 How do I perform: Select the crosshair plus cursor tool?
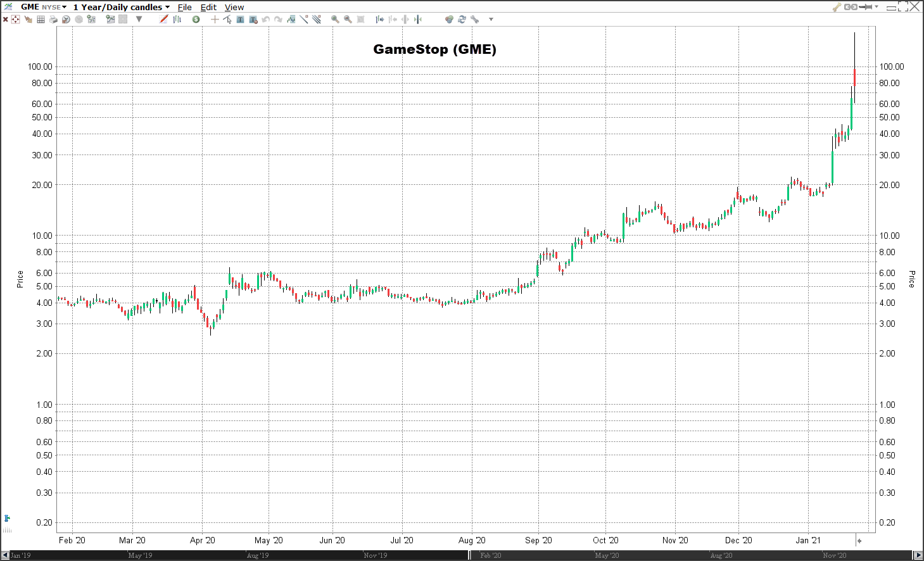[x=215, y=20]
